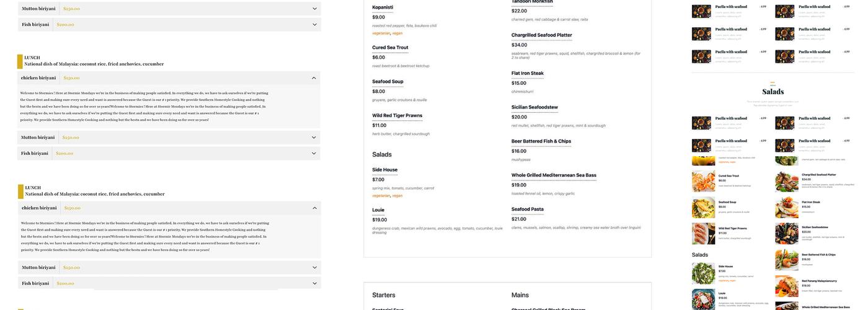Viewport: 868px width, 310px height.
Task: View the Chargrilled Seafood Platter photo
Action: (x=786, y=181)
